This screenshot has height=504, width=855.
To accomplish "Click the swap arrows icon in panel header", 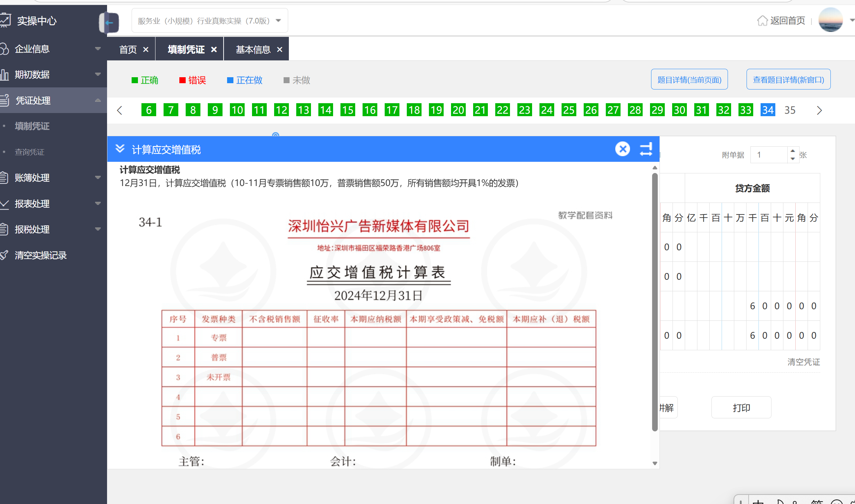I will 646,149.
